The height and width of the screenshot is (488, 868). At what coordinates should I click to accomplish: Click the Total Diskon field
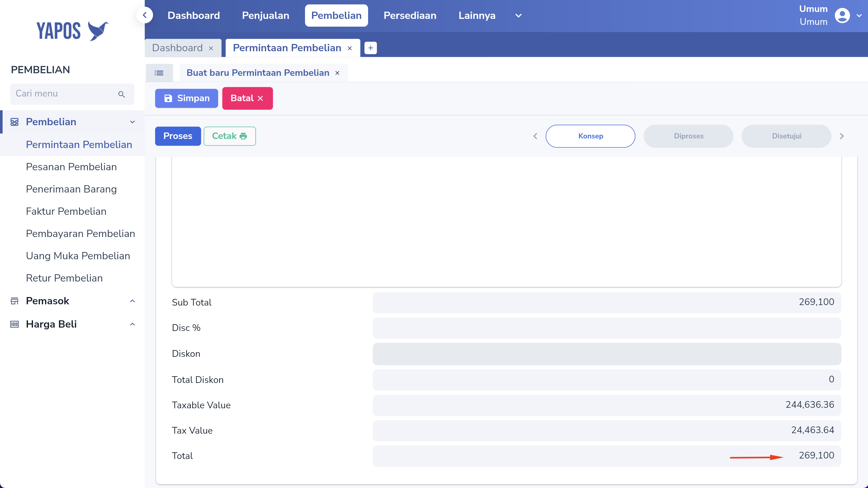(x=607, y=380)
